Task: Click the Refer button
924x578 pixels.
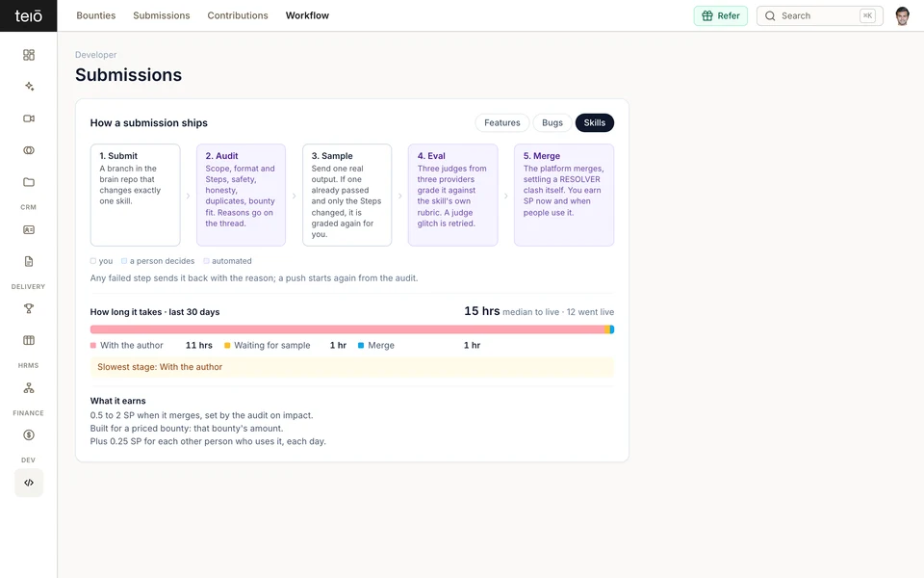Action: click(721, 16)
